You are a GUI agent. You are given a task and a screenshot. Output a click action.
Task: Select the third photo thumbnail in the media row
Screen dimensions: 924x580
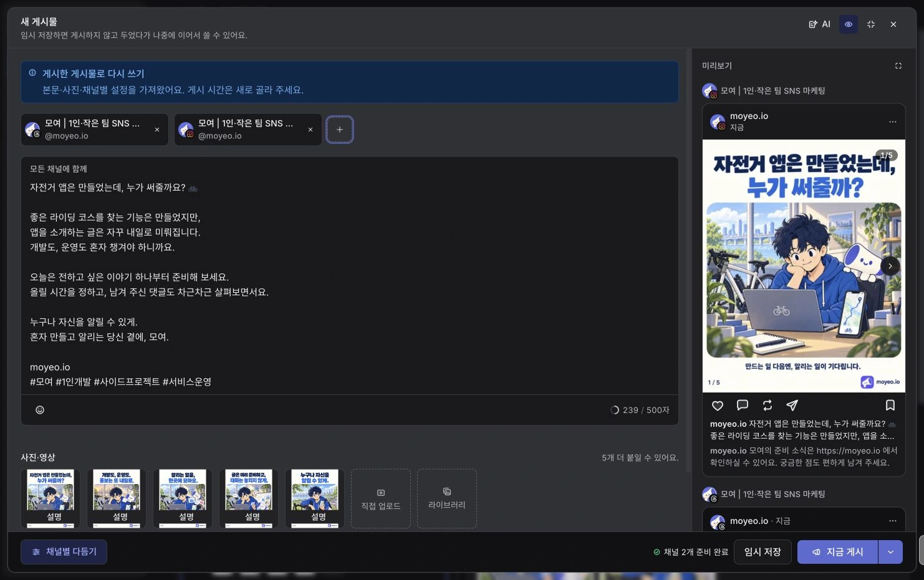click(x=183, y=499)
